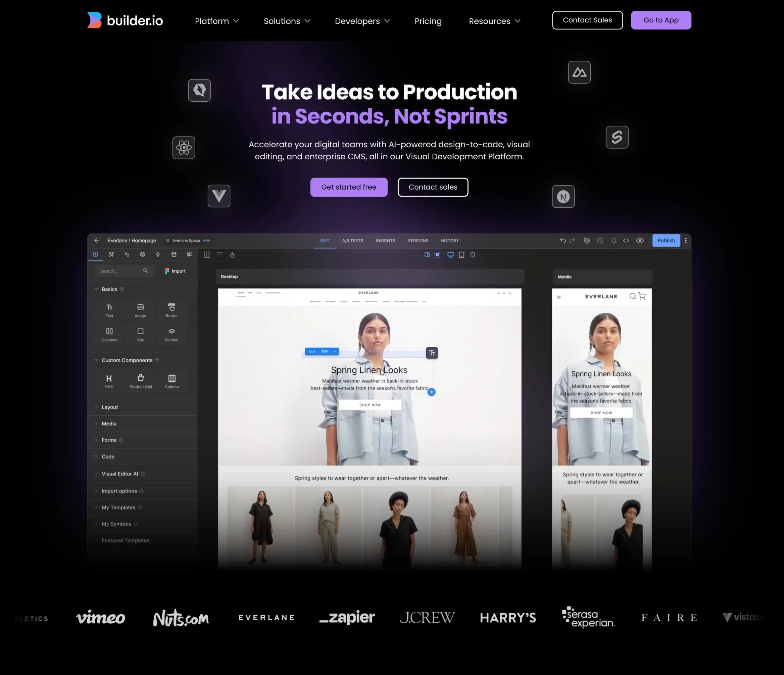The height and width of the screenshot is (675, 784).
Task: Click the undo arrow in editor
Action: (562, 241)
